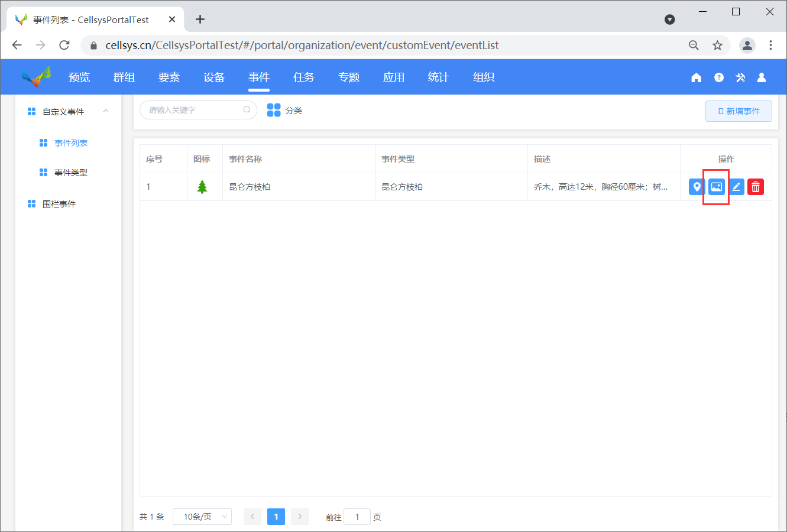
Task: Delete the 昆仑方枝柏 event with trash icon
Action: click(756, 187)
